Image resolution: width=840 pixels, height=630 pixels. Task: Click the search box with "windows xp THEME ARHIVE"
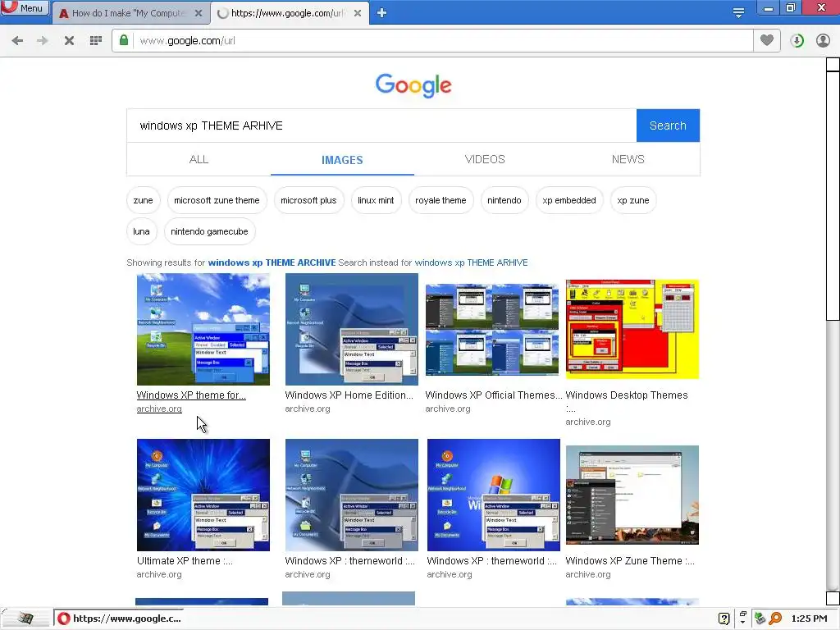pos(381,126)
